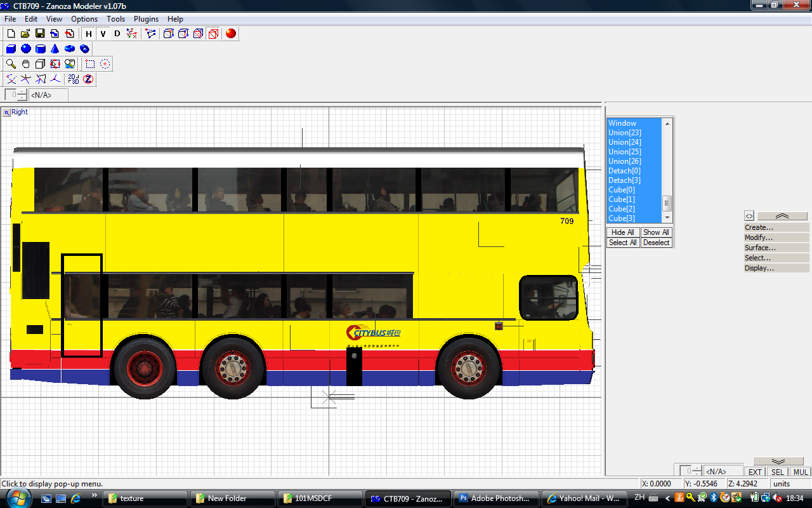Expand the Display... rollout

pyautogui.click(x=776, y=268)
